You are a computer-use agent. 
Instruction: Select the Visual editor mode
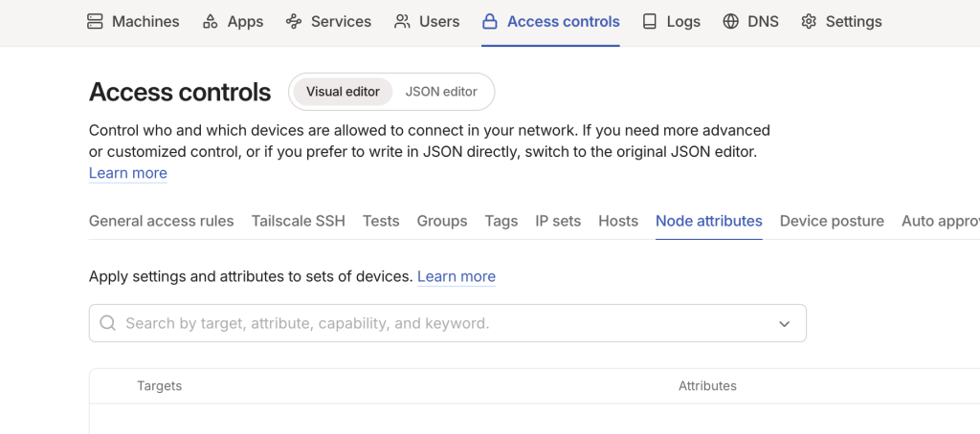343,92
